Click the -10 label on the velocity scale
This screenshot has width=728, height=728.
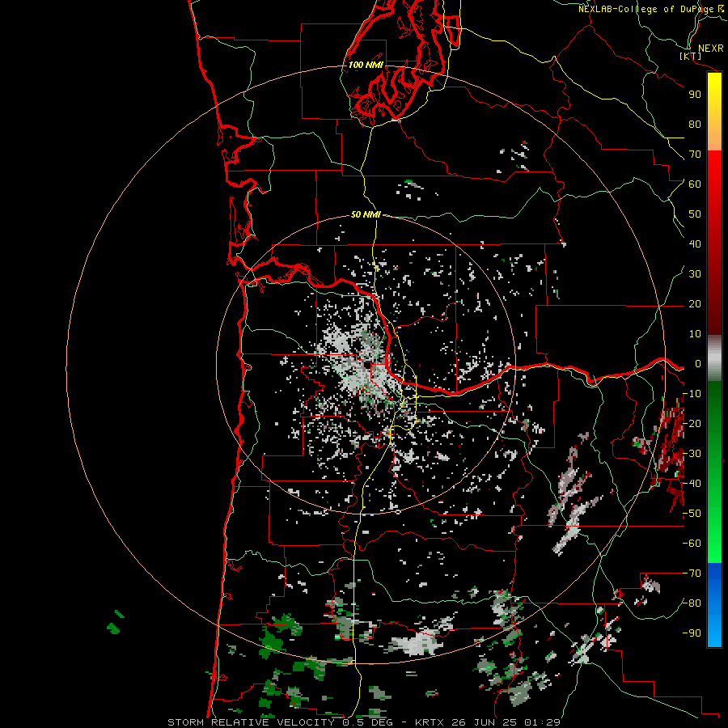(x=692, y=394)
